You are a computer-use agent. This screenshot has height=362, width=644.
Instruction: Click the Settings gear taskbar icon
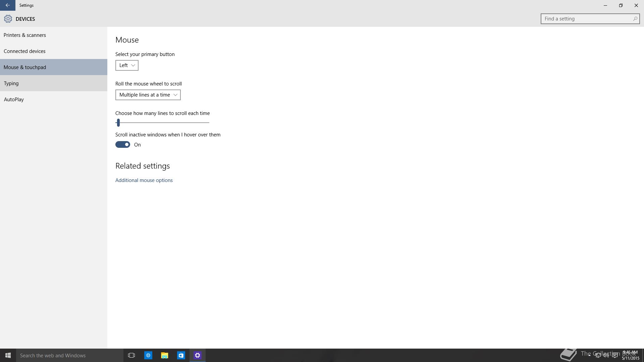tap(197, 355)
